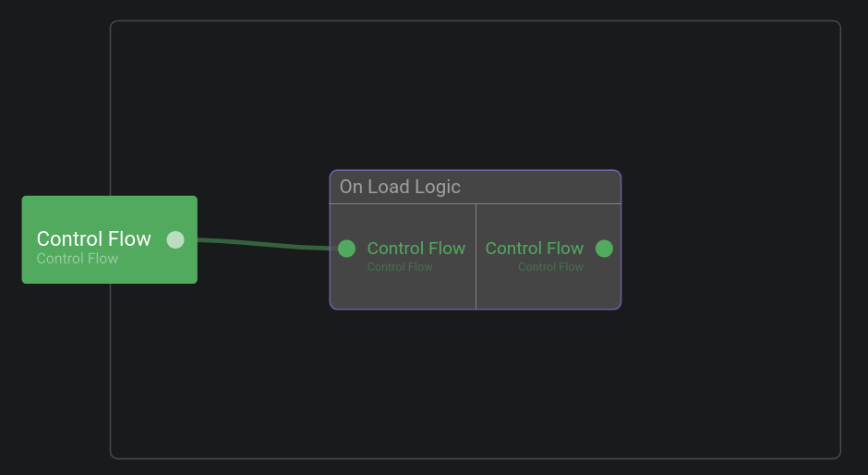Click the input port of On Load Logic
The height and width of the screenshot is (475, 868).
346,249
